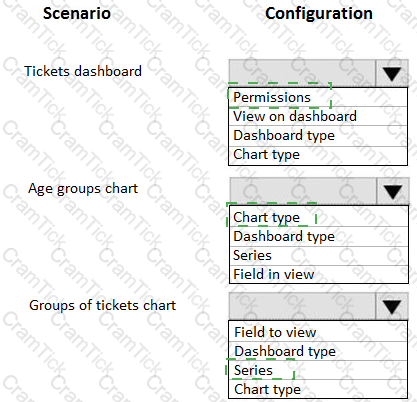Choose Dashboard type under Groups of tickets chart
The width and height of the screenshot is (417, 402).
(x=318, y=351)
